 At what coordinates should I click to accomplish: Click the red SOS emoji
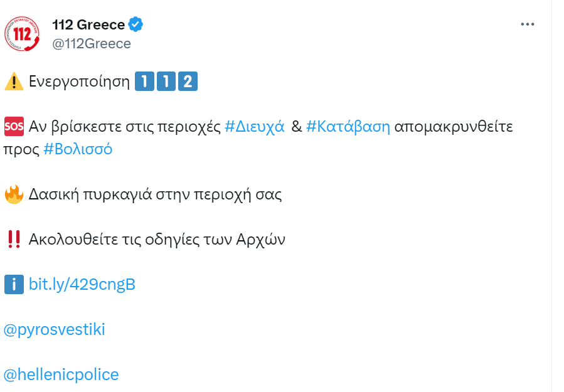(14, 126)
